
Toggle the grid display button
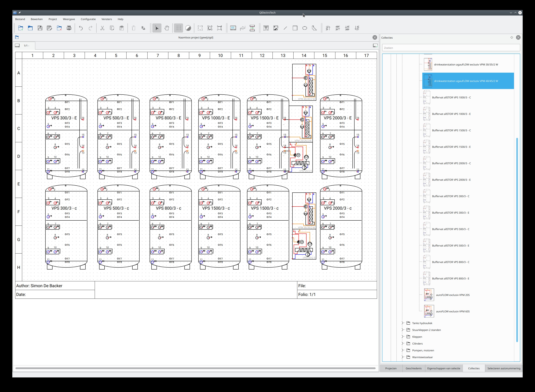pyautogui.click(x=178, y=28)
